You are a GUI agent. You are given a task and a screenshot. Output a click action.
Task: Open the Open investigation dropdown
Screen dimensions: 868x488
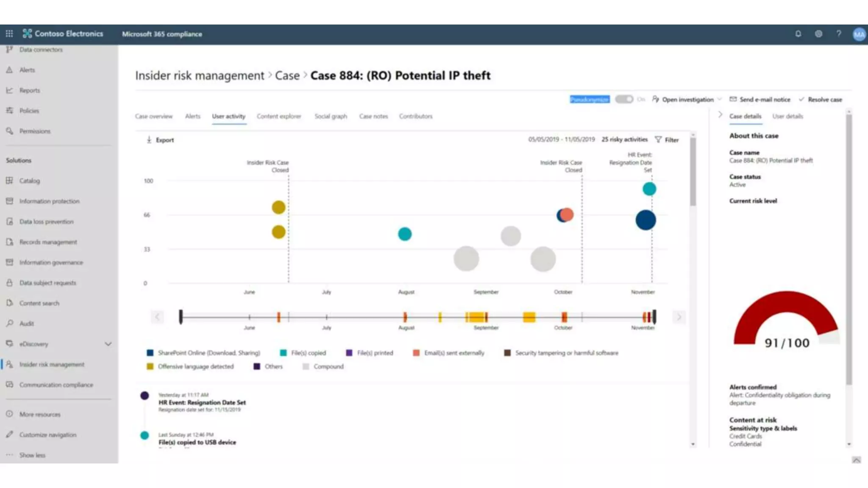(x=719, y=100)
